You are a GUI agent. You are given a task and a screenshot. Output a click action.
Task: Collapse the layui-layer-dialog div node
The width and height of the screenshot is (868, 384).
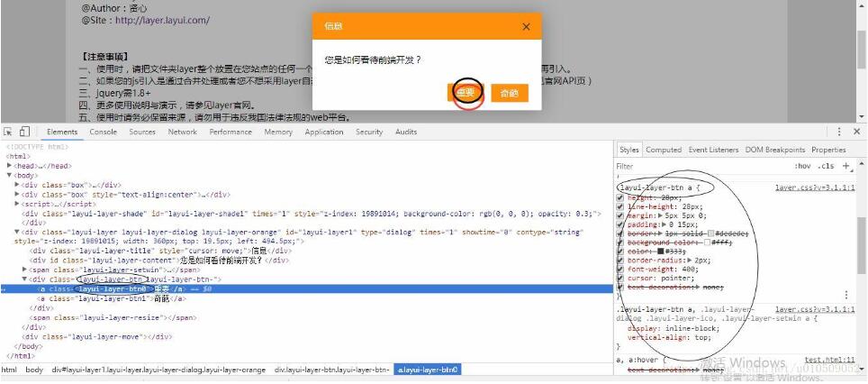point(17,233)
